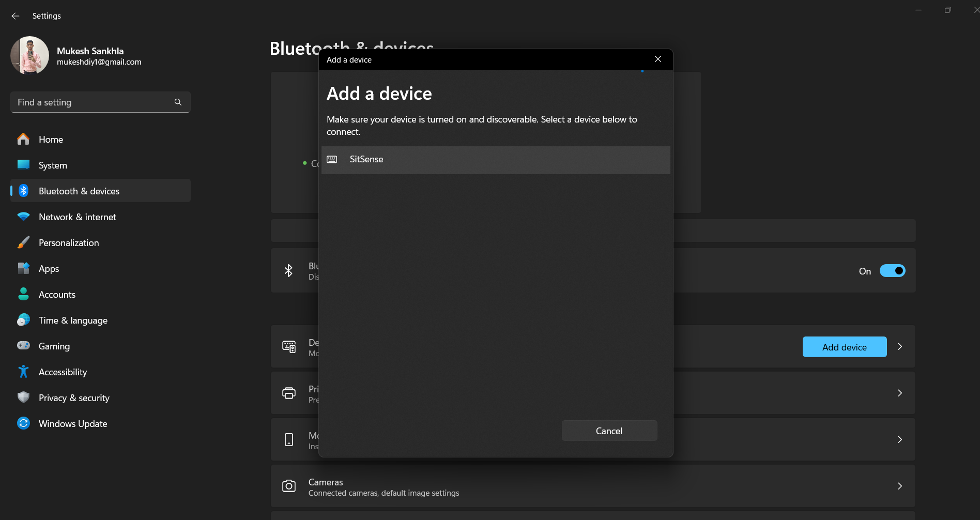980x520 pixels.
Task: Click the keyboard icon beside SitSense
Action: pos(332,159)
